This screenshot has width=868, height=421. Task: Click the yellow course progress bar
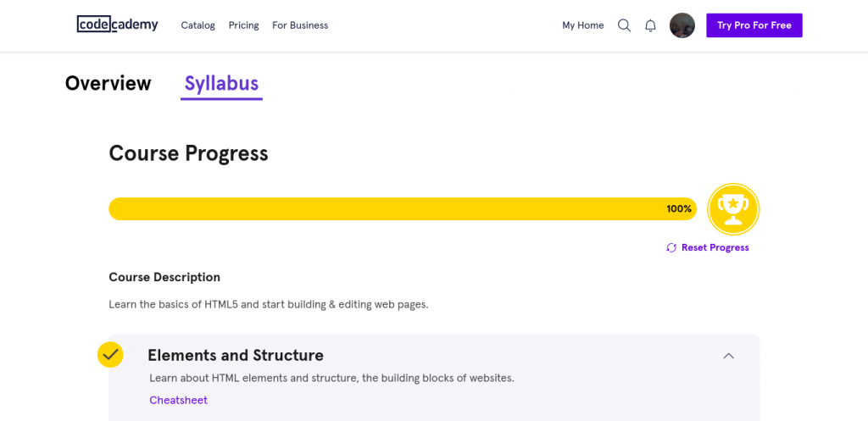(x=403, y=209)
